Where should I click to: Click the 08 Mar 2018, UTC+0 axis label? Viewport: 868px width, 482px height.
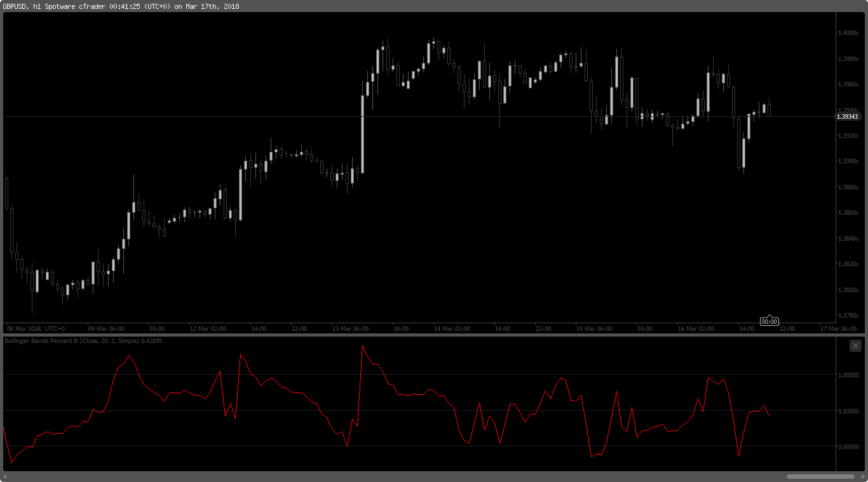36,329
